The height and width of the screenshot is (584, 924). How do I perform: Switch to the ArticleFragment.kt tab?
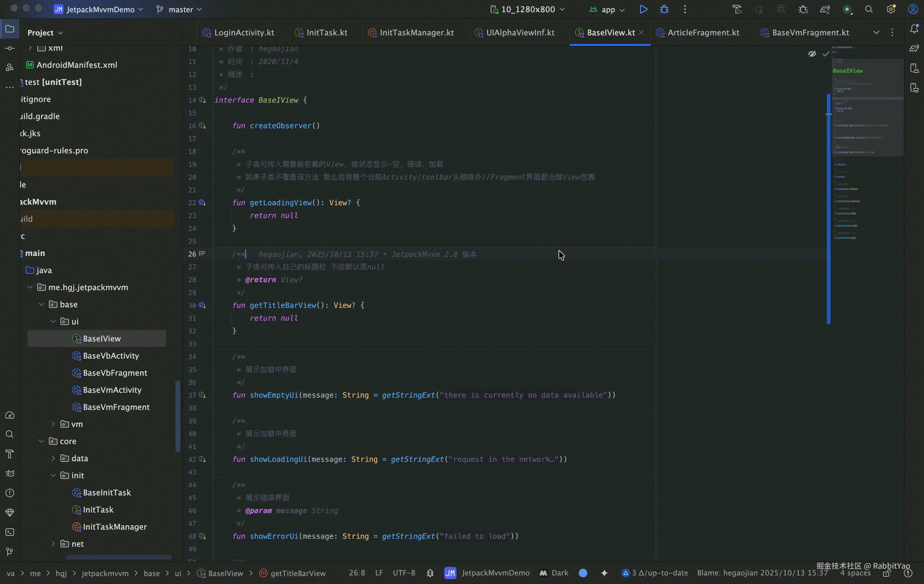pyautogui.click(x=703, y=33)
